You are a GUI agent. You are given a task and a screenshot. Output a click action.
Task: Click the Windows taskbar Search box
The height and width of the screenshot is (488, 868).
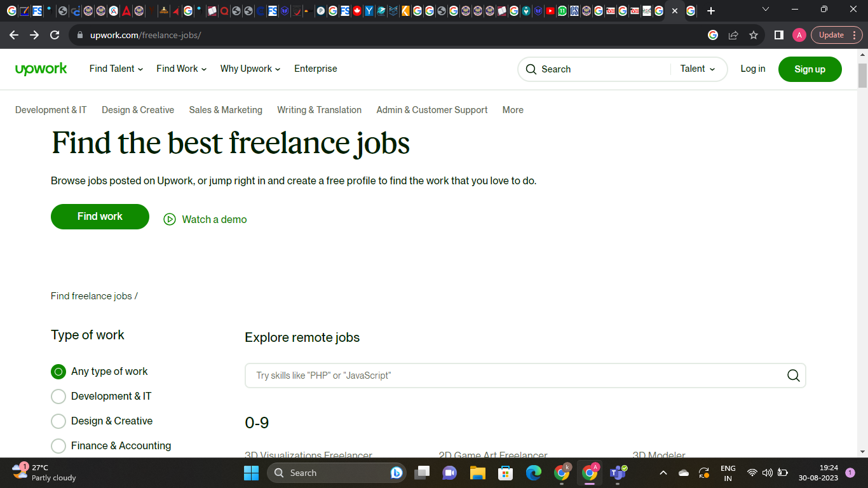click(336, 473)
